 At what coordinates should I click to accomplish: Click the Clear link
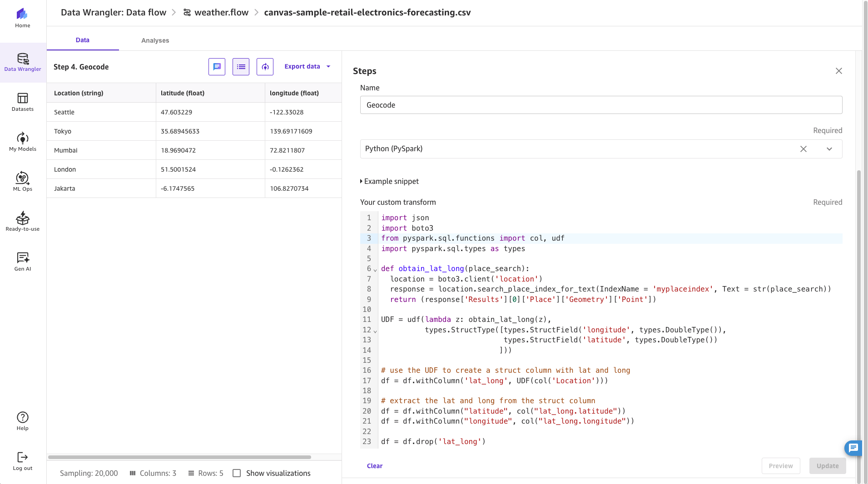[375, 466]
